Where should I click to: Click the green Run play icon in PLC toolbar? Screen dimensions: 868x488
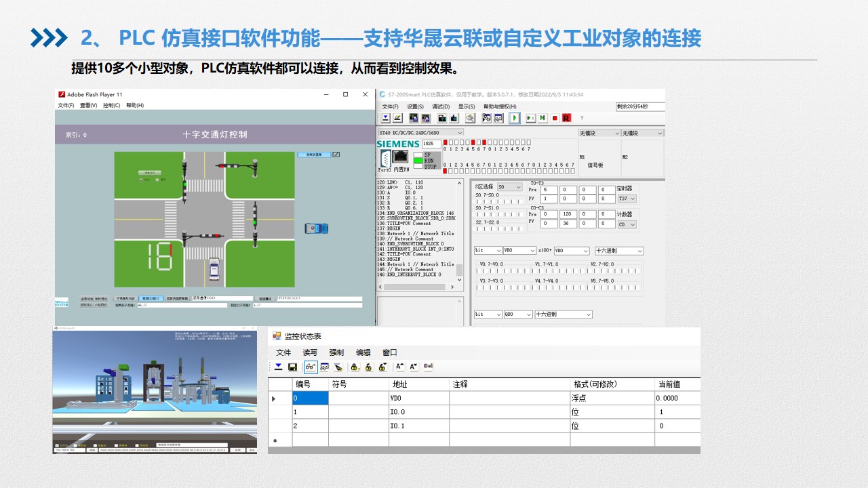click(515, 118)
